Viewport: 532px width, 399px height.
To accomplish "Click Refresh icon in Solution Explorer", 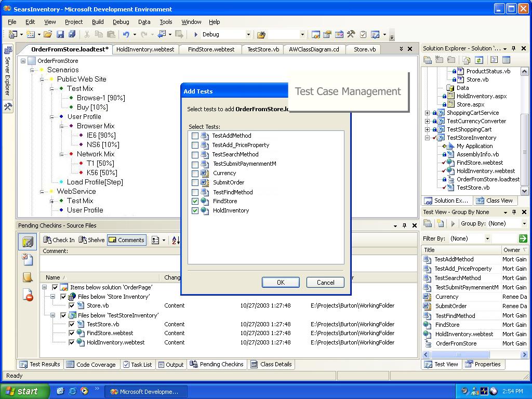I will [478, 60].
